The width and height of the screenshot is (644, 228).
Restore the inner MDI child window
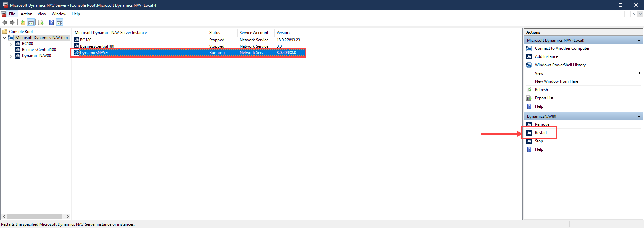coord(634,14)
